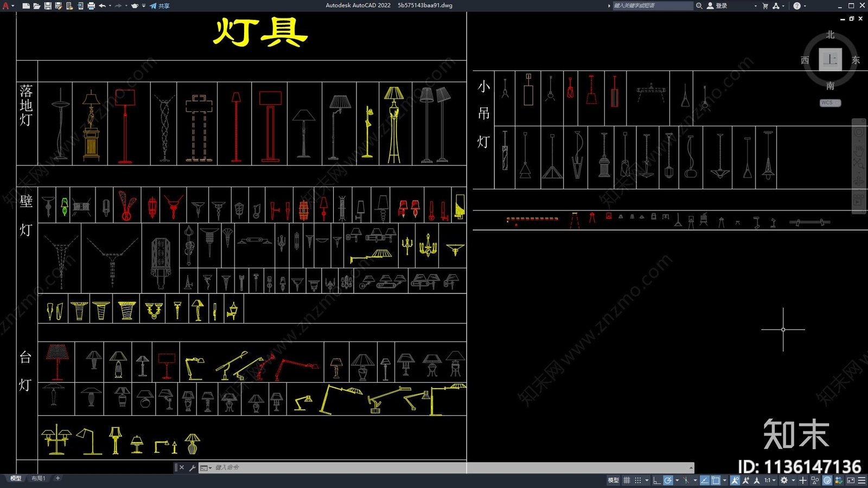
Task: Select the Pan tool on the navigation bar
Action: pyautogui.click(x=858, y=151)
